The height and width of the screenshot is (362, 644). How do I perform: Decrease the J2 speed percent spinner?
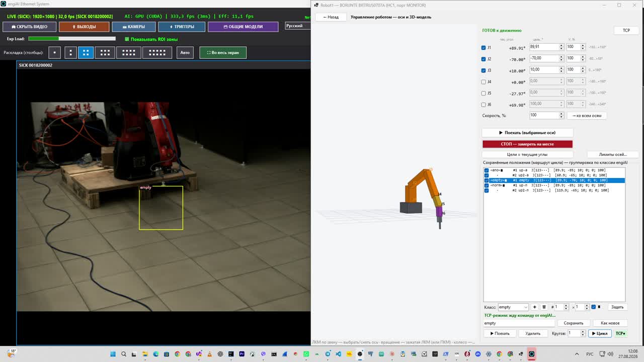583,60
